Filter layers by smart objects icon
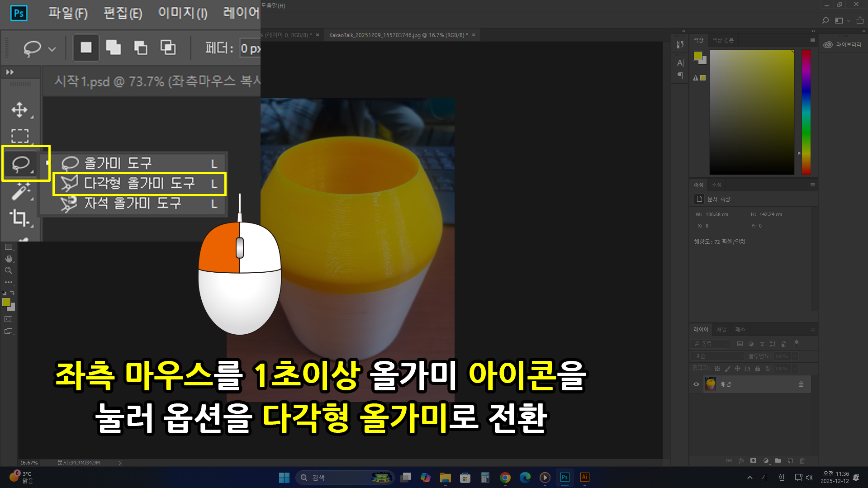The width and height of the screenshot is (868, 488). pyautogui.click(x=784, y=344)
